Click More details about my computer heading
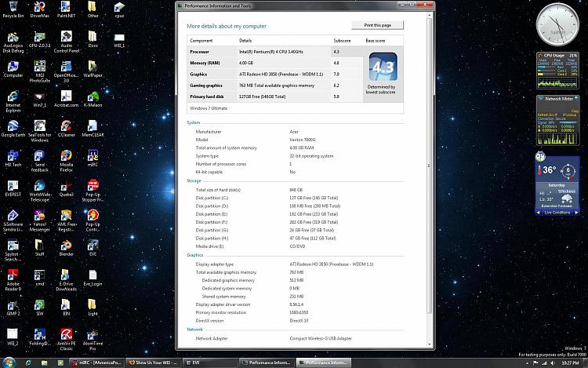 coord(227,26)
